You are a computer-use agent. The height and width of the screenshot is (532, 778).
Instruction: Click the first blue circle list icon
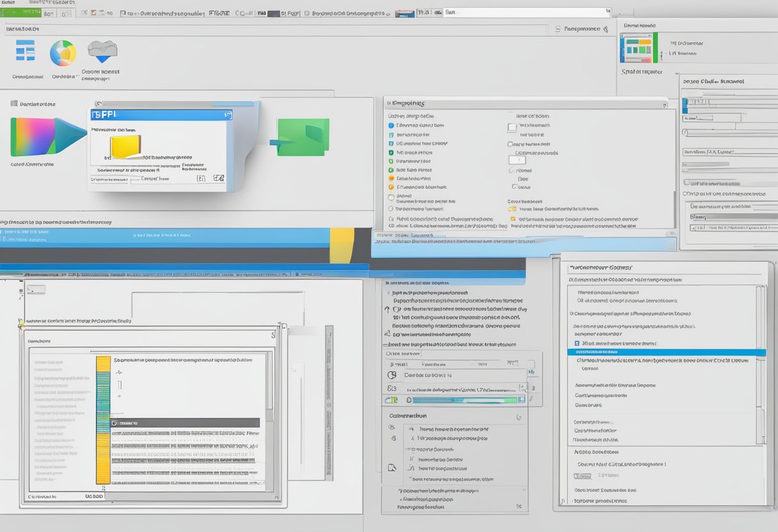pos(392,126)
